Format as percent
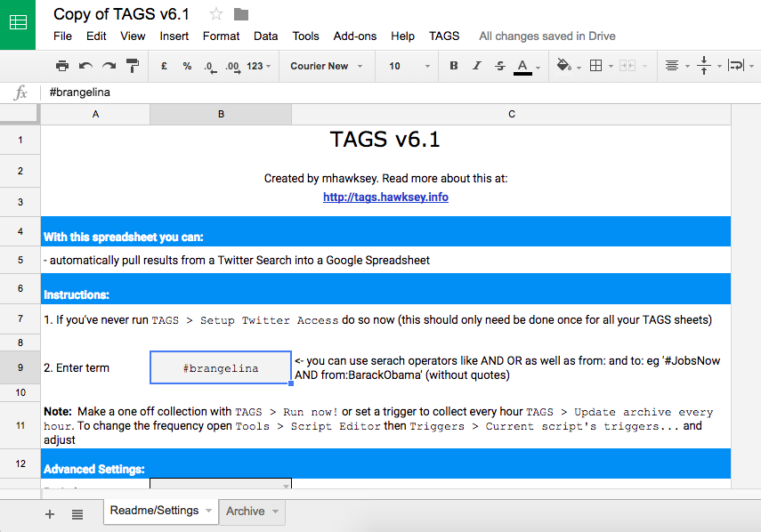The height and width of the screenshot is (532, 761). [x=187, y=66]
